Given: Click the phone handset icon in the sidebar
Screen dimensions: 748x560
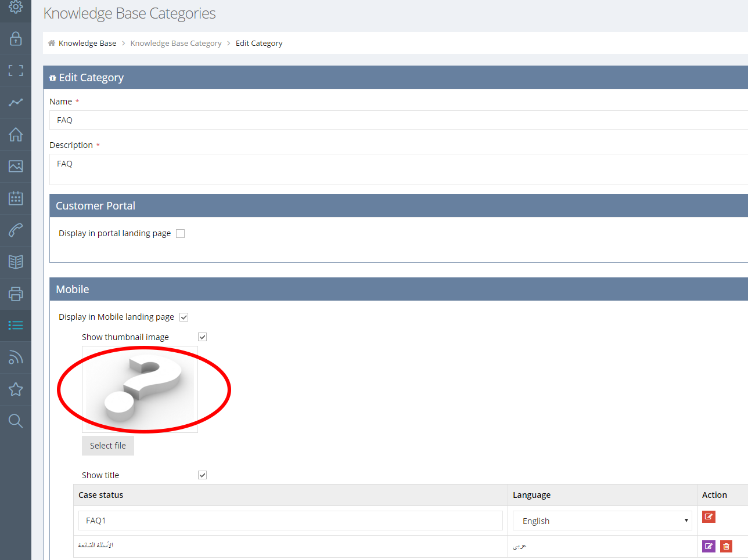Looking at the screenshot, I should point(16,230).
